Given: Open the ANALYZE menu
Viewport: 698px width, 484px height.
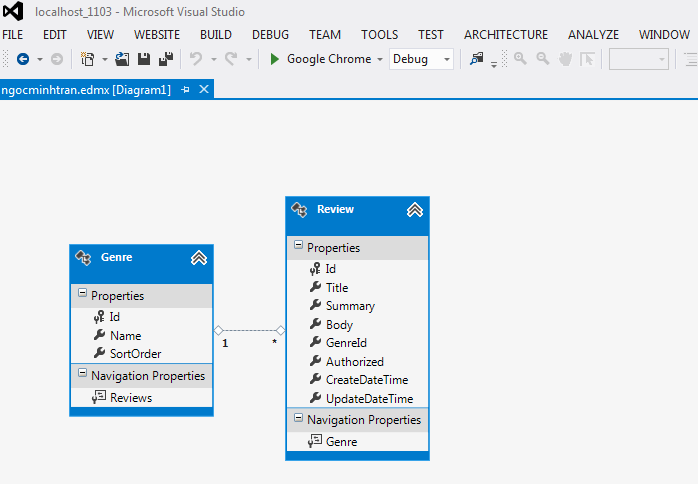Looking at the screenshot, I should (593, 35).
